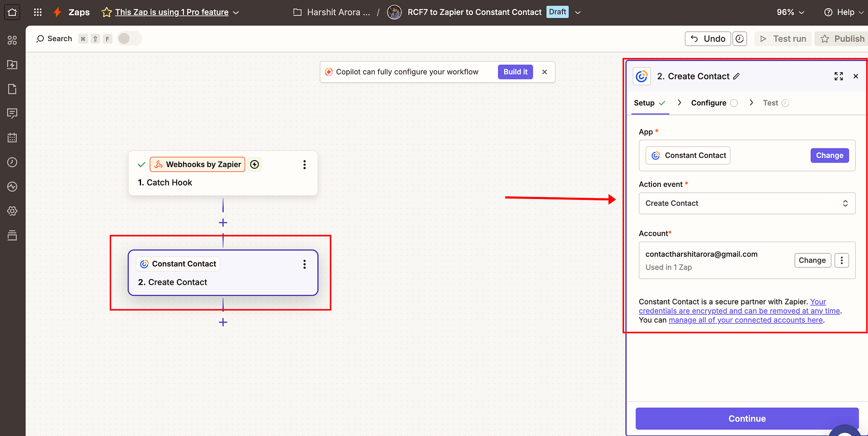Select the Create Contact step card
This screenshot has height=436, width=868.
pos(223,273)
